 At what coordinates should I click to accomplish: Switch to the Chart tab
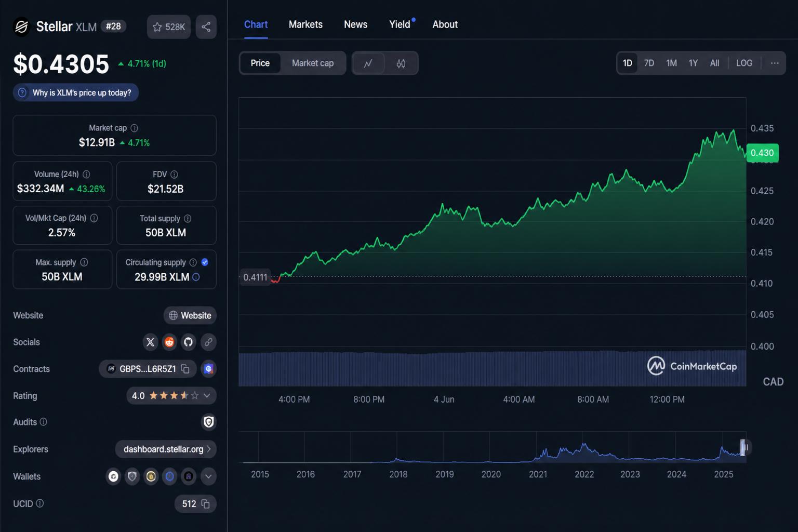pos(256,24)
